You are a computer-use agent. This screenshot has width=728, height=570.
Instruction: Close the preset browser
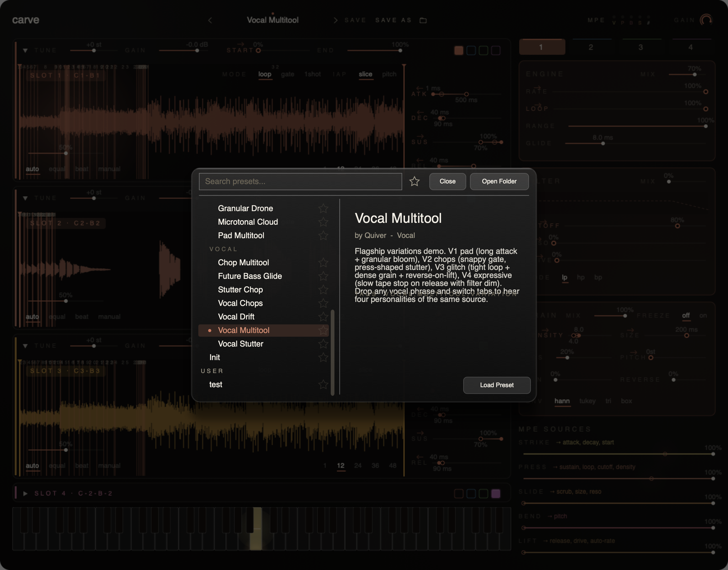point(447,181)
